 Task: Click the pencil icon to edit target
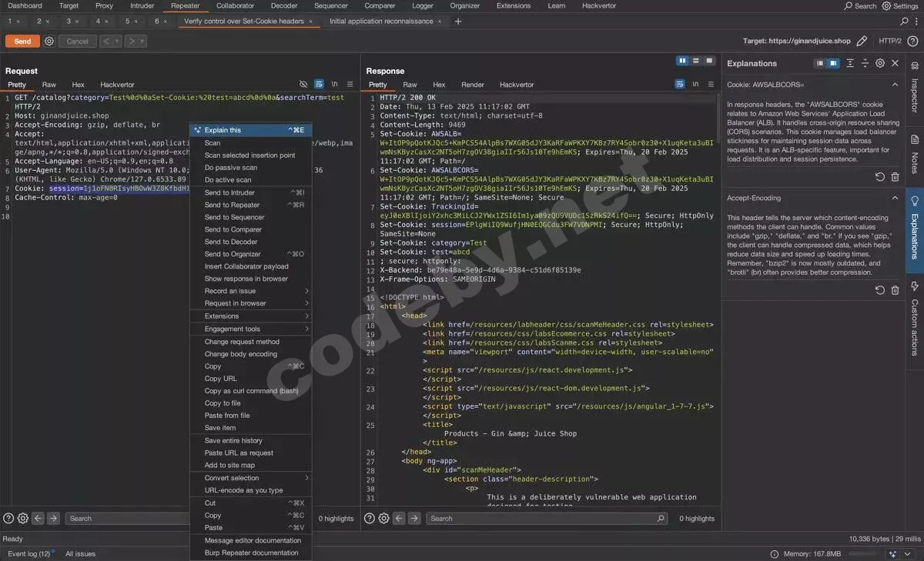[x=862, y=41]
